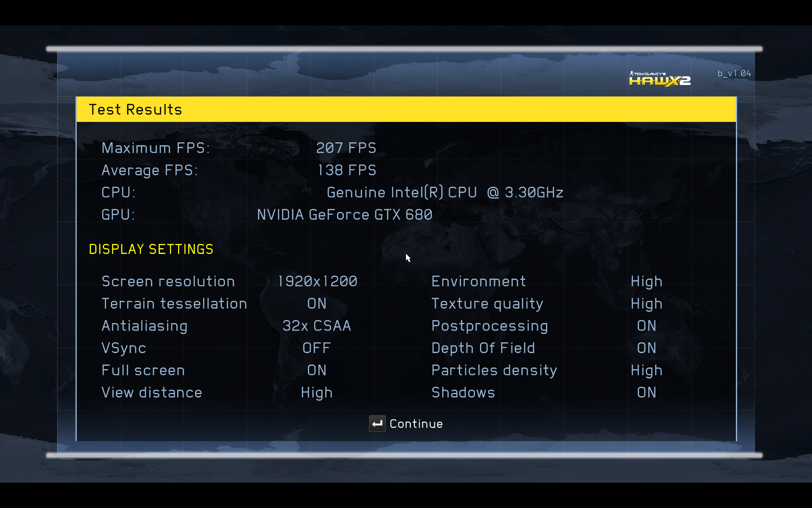
Task: Select the 1920x1200 resolution value
Action: click(317, 282)
